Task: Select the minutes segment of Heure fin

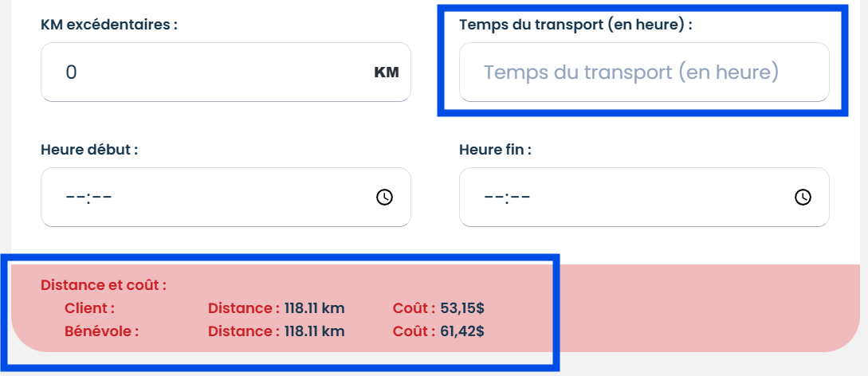Action: coord(520,197)
